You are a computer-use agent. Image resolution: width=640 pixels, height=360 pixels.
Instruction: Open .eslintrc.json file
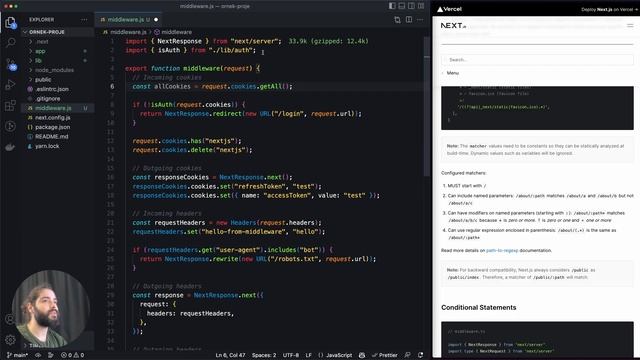[58, 89]
